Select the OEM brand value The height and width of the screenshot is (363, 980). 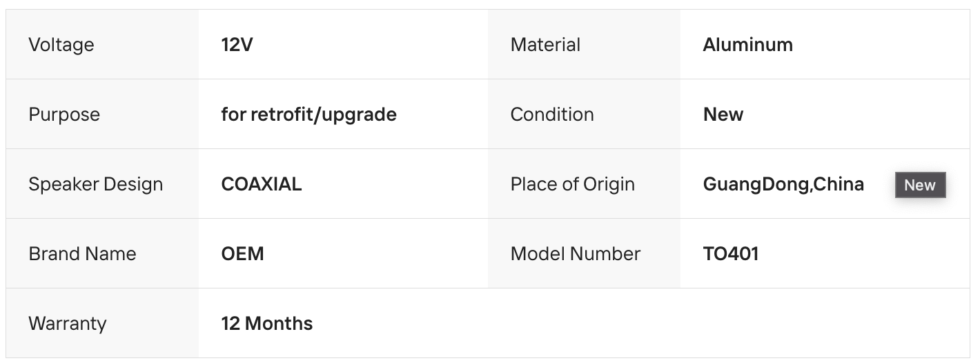coord(242,254)
